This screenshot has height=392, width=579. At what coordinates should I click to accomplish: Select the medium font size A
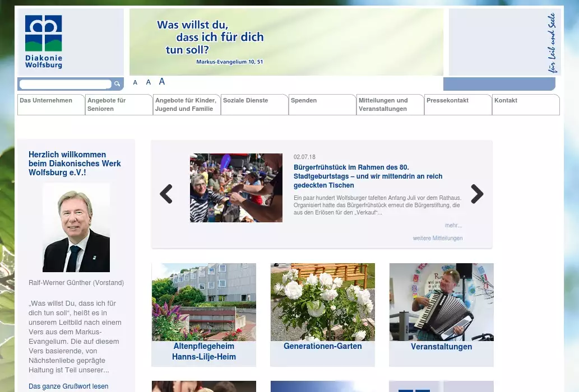[149, 82]
